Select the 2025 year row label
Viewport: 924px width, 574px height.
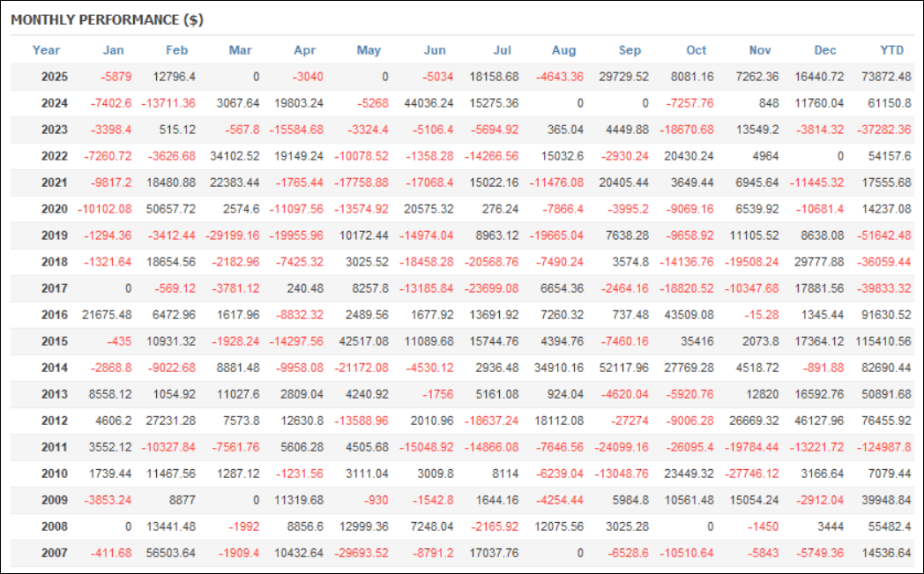(55, 77)
